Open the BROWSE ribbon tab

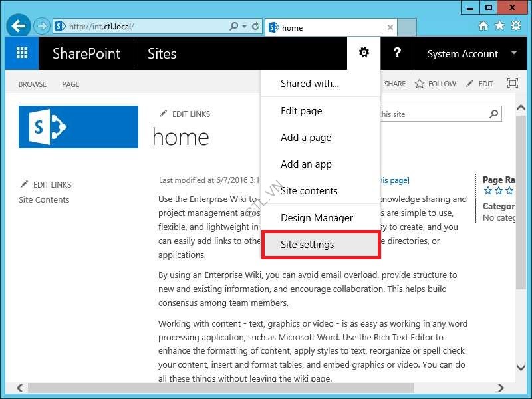(x=33, y=84)
